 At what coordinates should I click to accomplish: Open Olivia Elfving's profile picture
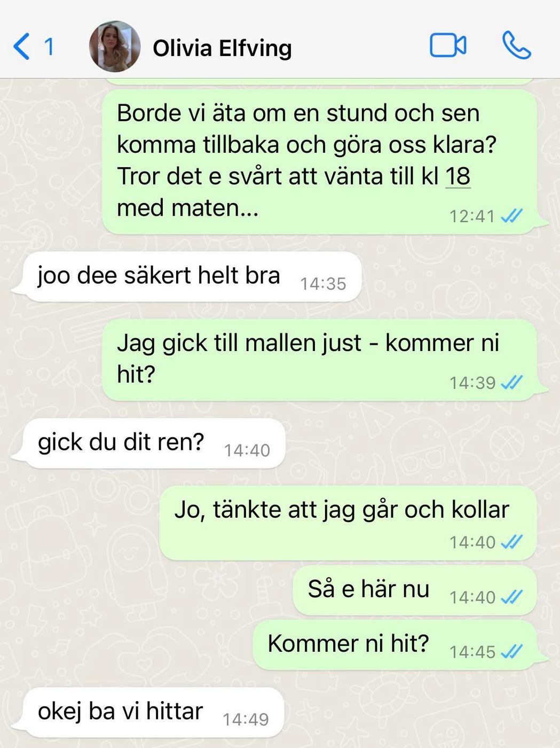pyautogui.click(x=115, y=46)
